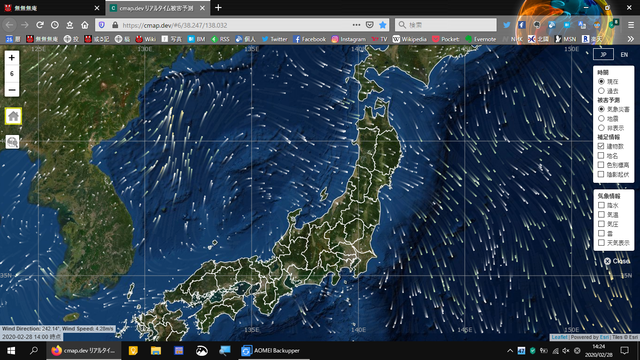Close the options panel
640x360 pixels.
617,261
